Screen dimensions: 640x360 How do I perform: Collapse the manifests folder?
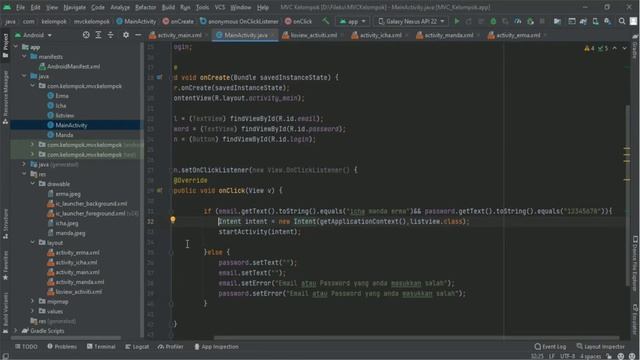pyautogui.click(x=24, y=57)
